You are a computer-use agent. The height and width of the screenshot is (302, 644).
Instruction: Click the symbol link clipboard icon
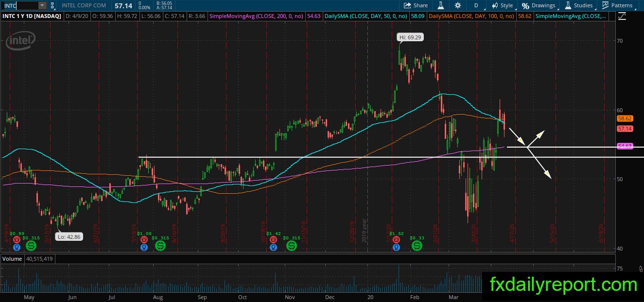[52, 5]
